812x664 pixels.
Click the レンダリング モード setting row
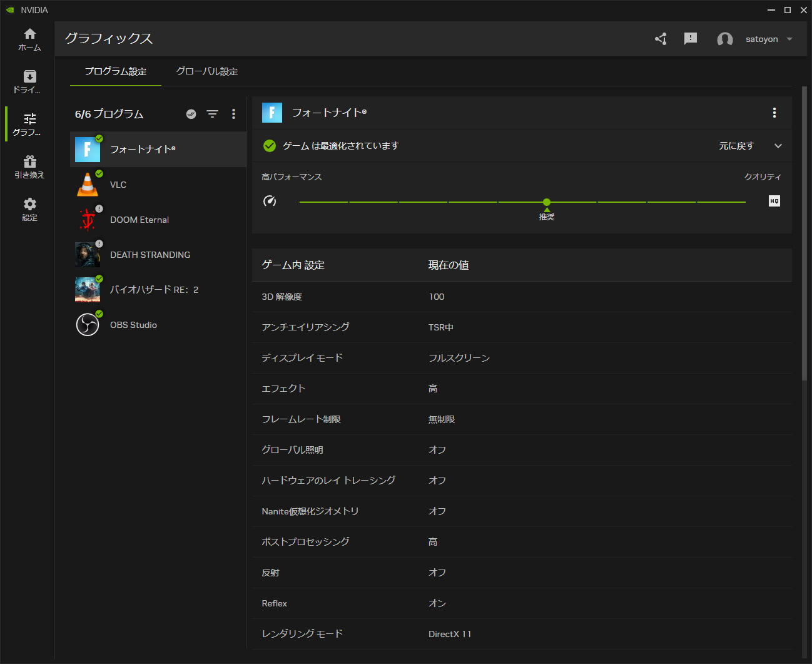click(522, 634)
